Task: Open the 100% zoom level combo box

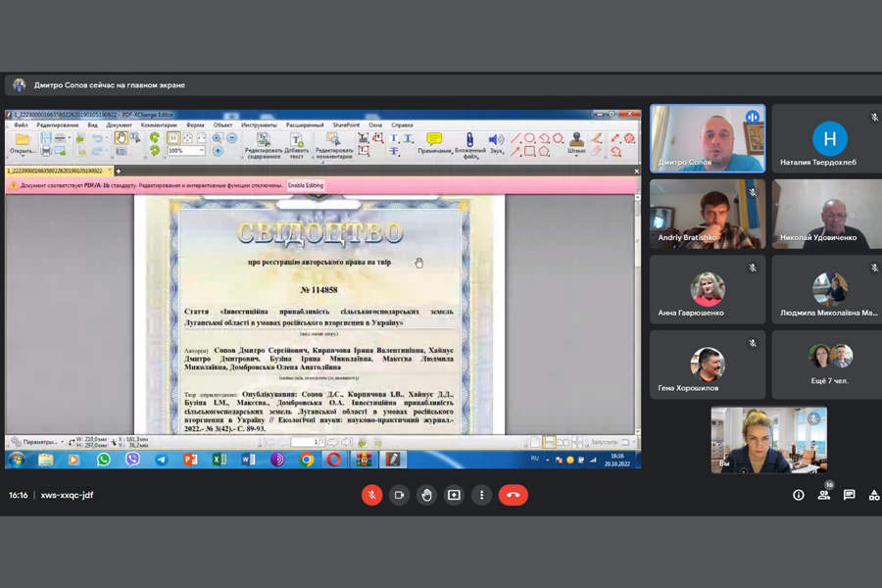Action: click(x=185, y=151)
